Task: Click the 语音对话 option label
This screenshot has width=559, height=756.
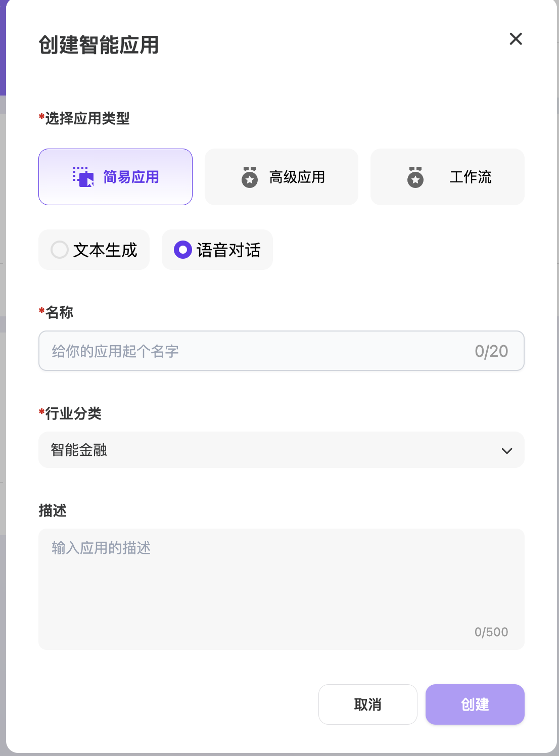Action: pyautogui.click(x=228, y=250)
